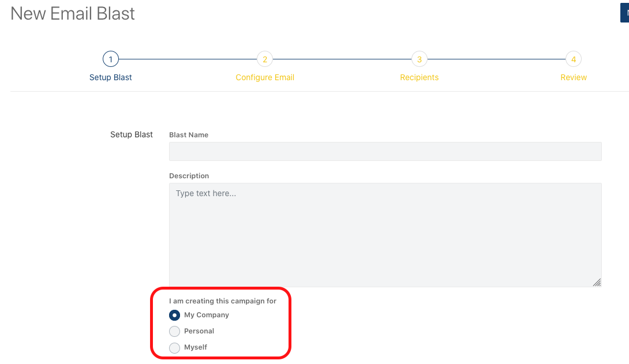
Task: Jump to step 2 circle
Action: click(265, 59)
